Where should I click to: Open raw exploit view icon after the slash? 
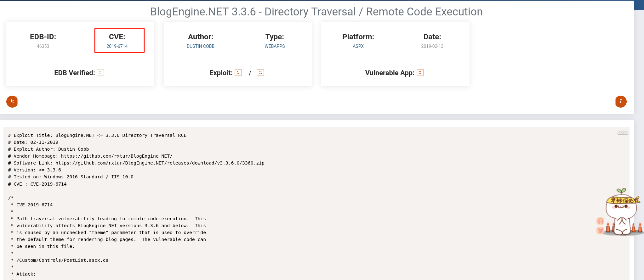[260, 73]
